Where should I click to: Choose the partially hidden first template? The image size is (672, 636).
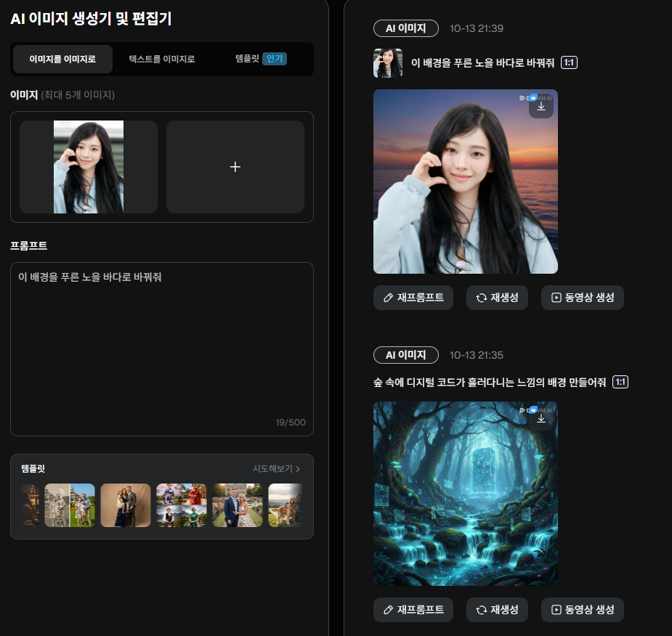tap(30, 505)
